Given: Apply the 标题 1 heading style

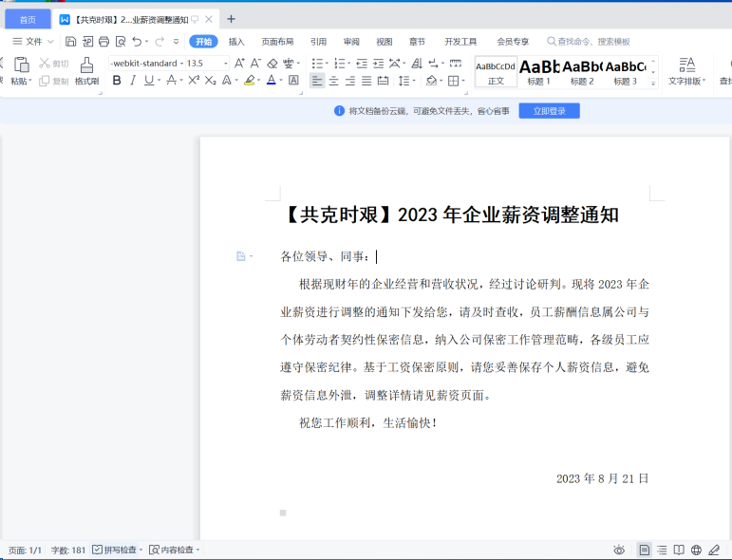Looking at the screenshot, I should [x=539, y=72].
